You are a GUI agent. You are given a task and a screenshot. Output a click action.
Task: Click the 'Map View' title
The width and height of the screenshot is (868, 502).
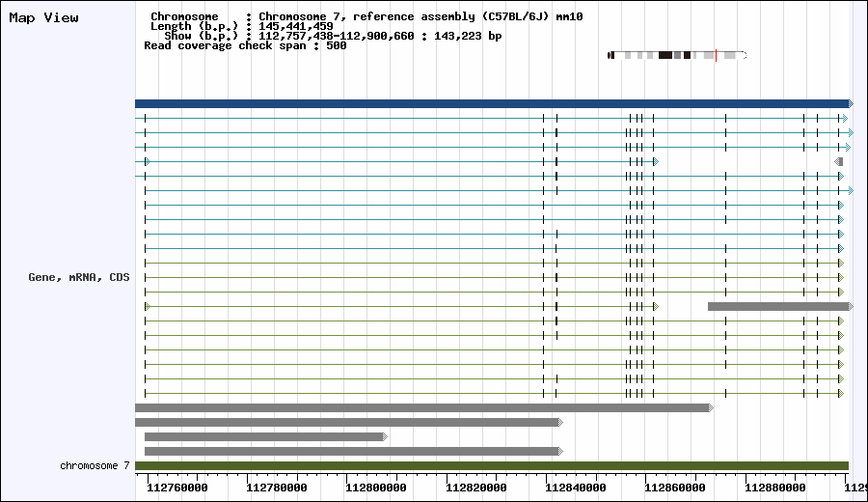click(x=43, y=17)
